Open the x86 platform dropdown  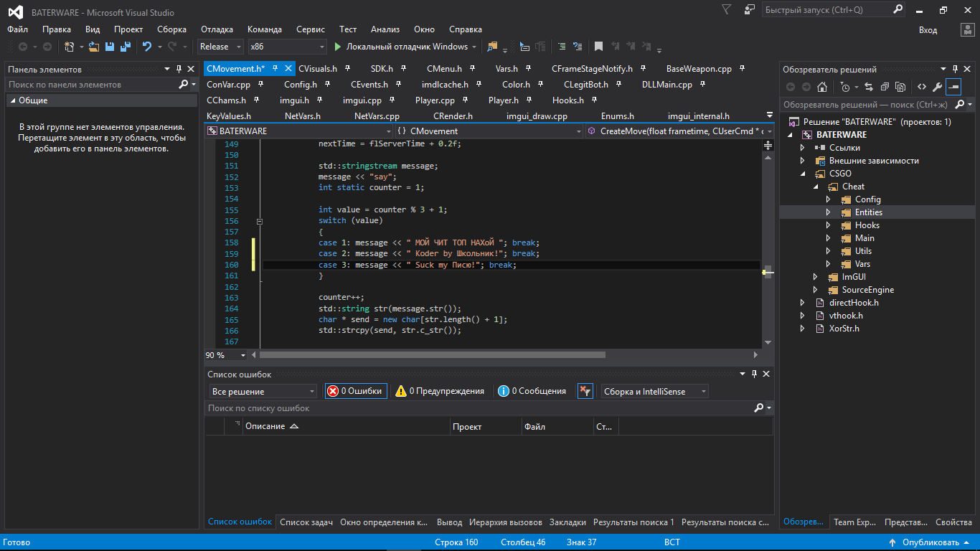point(287,47)
